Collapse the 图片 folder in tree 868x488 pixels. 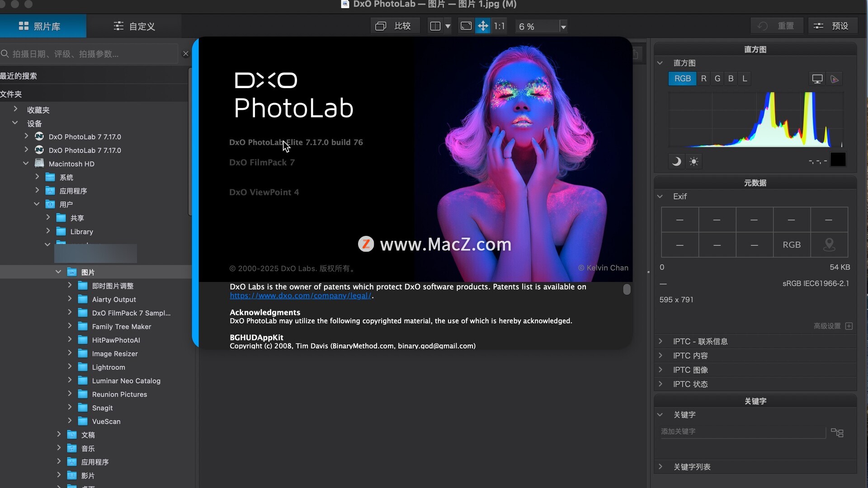[x=58, y=272]
